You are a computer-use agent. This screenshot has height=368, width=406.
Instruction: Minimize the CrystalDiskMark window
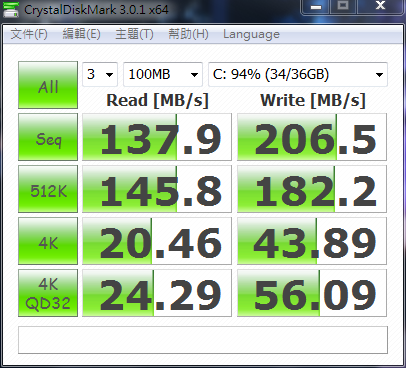316,7
